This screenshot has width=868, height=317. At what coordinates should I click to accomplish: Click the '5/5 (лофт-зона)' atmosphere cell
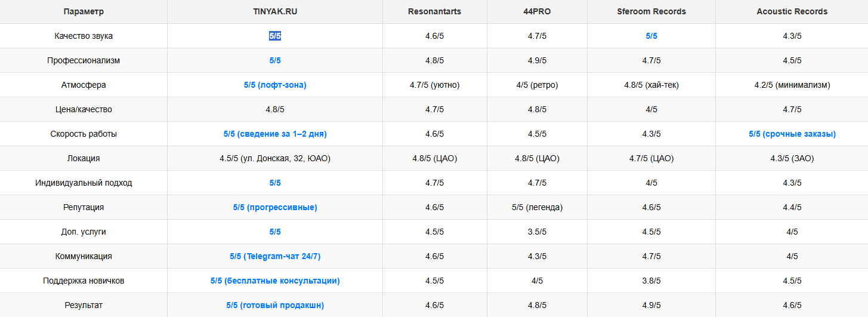click(x=275, y=85)
